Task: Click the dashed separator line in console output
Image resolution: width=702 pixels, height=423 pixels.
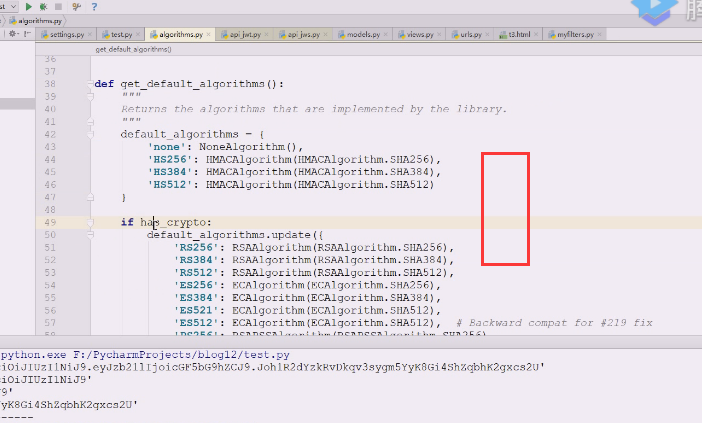Action: 17,417
